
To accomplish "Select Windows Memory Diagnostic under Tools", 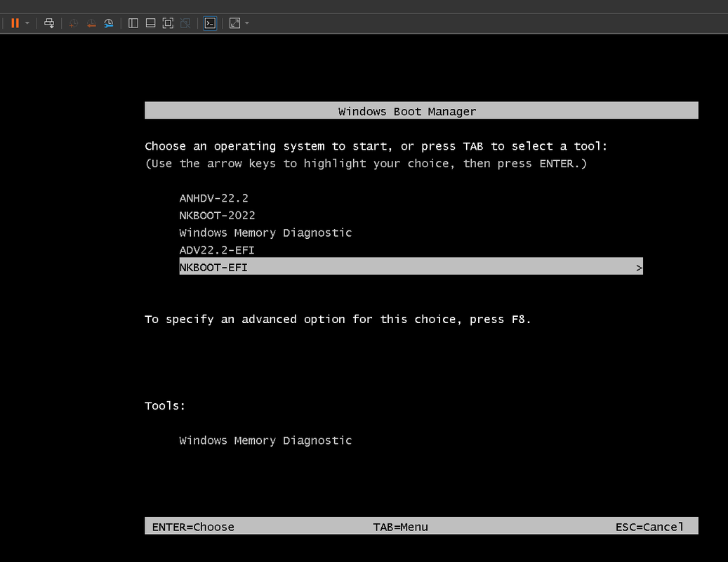I will [x=265, y=440].
